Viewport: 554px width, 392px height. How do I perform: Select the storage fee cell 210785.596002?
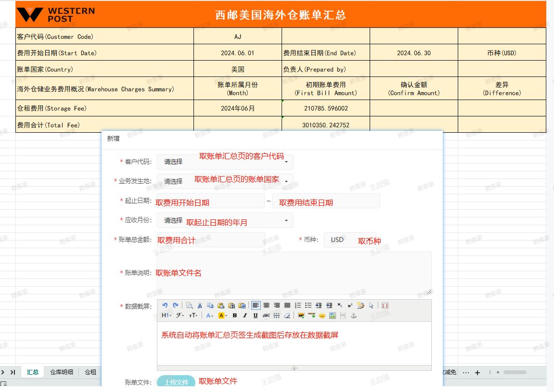click(x=326, y=108)
